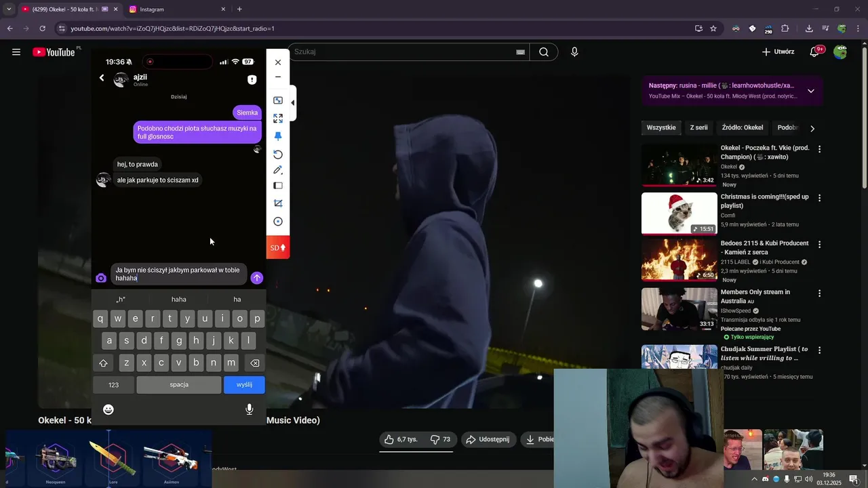Go back from ajzii chat
The image size is (868, 488).
[102, 78]
